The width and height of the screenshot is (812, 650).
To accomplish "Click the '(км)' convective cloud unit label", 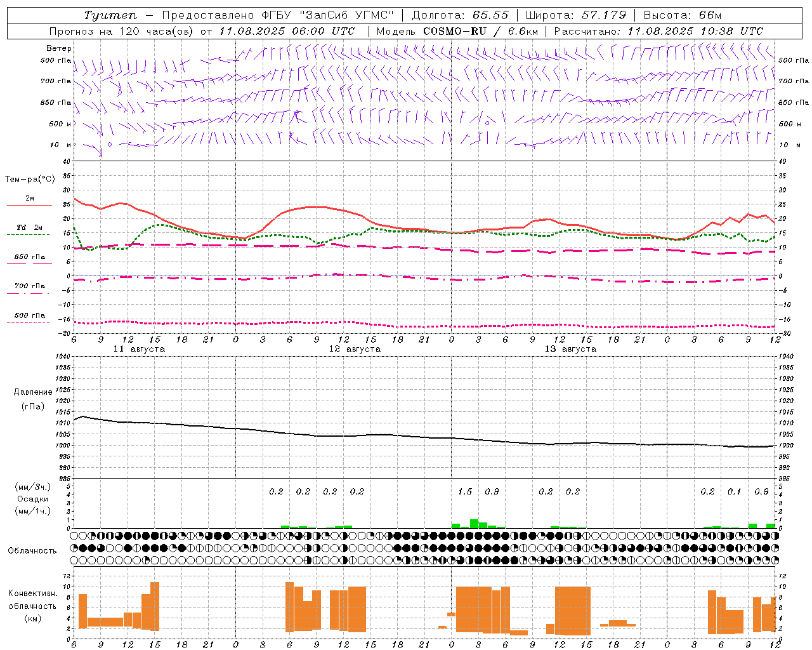I will (x=33, y=618).
